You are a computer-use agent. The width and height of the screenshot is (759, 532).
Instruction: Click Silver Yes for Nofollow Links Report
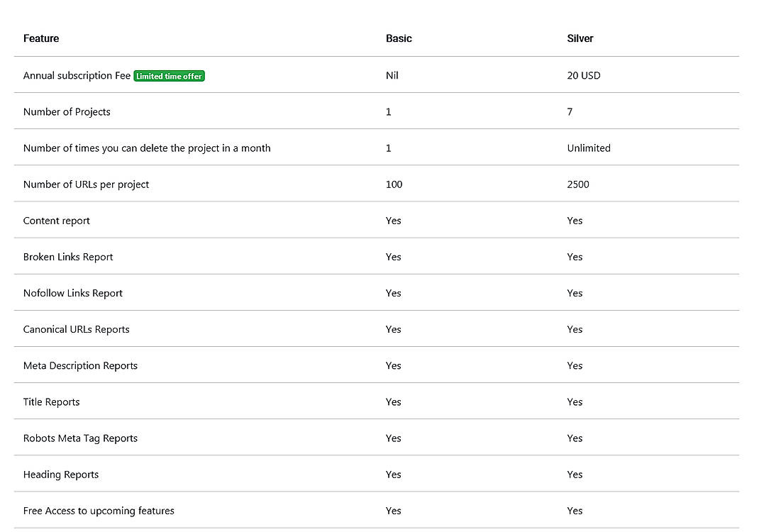pos(575,294)
